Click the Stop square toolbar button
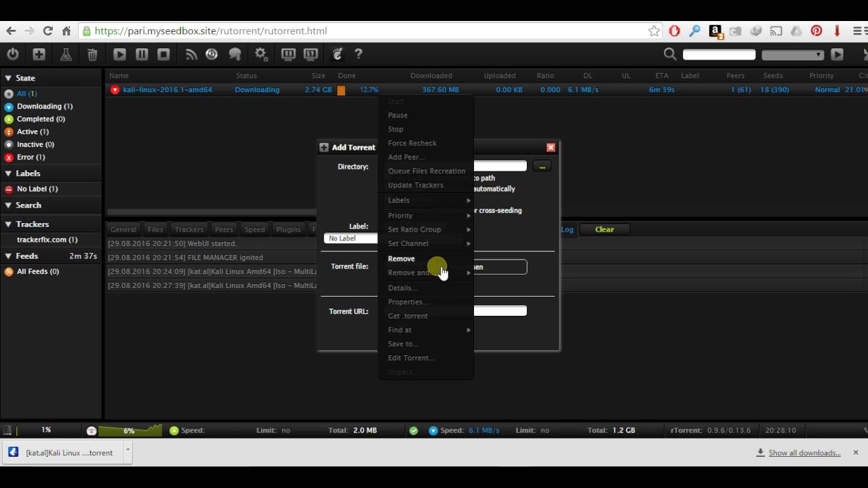The width and height of the screenshot is (868, 488). point(163,54)
